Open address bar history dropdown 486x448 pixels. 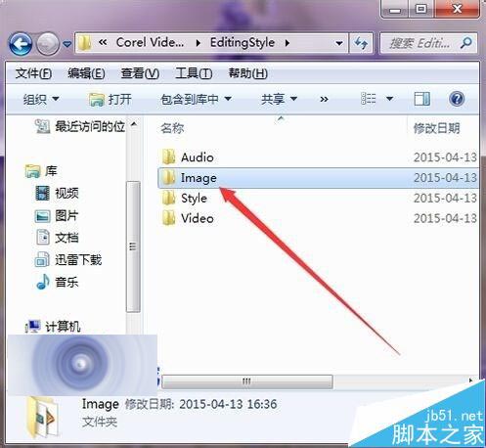coord(339,43)
